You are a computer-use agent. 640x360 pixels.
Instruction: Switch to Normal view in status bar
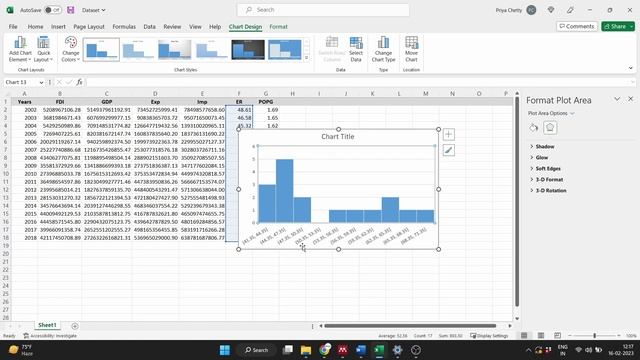coord(524,336)
